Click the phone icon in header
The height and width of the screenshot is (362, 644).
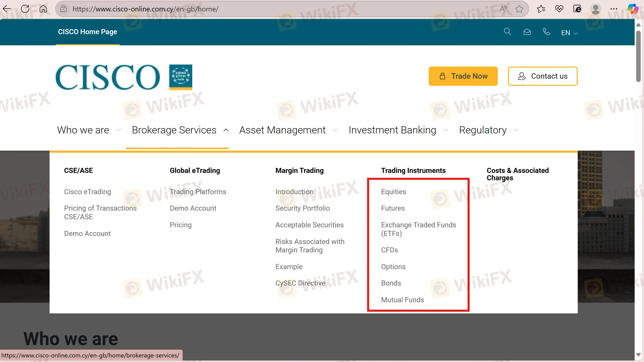click(546, 32)
